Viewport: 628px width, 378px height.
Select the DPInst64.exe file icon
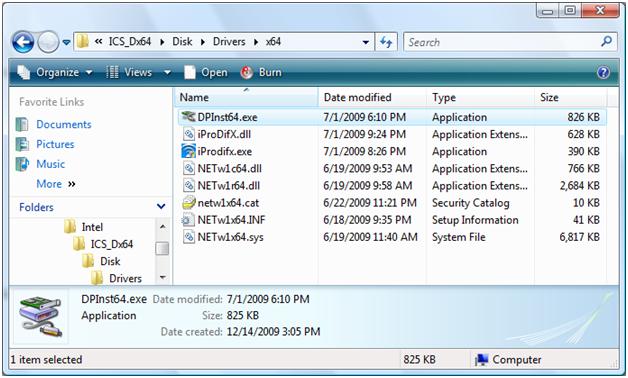coord(188,117)
